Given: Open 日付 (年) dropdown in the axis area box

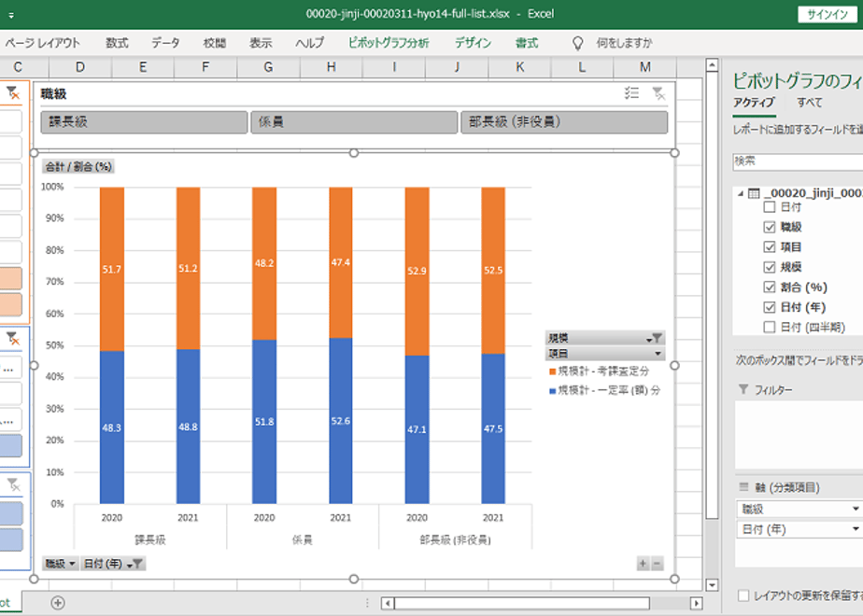Looking at the screenshot, I should click(856, 529).
